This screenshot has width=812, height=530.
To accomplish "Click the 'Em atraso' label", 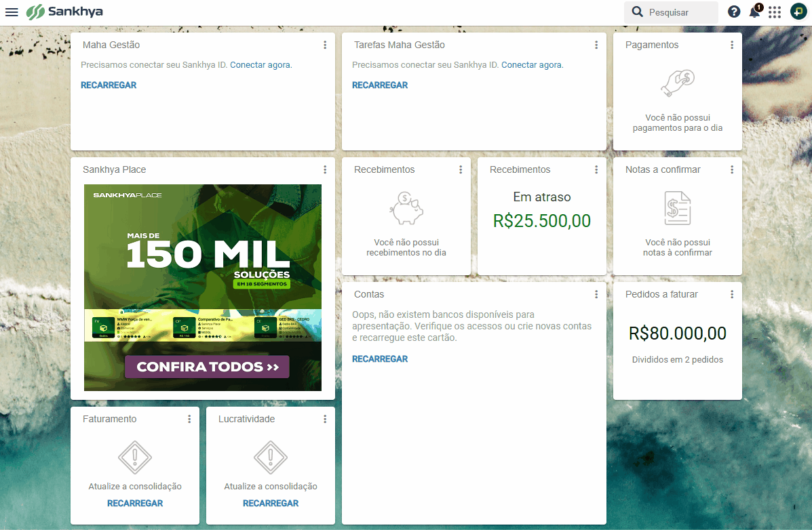I will tap(542, 197).
